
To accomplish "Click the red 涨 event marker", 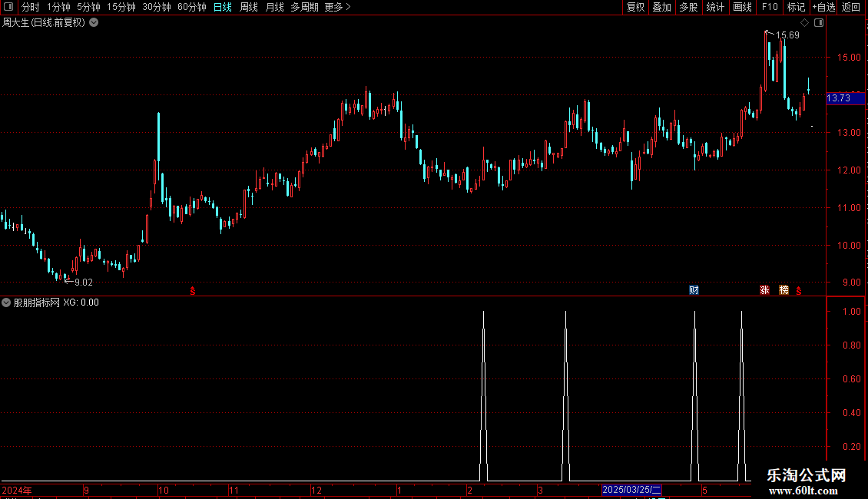I will click(x=764, y=290).
